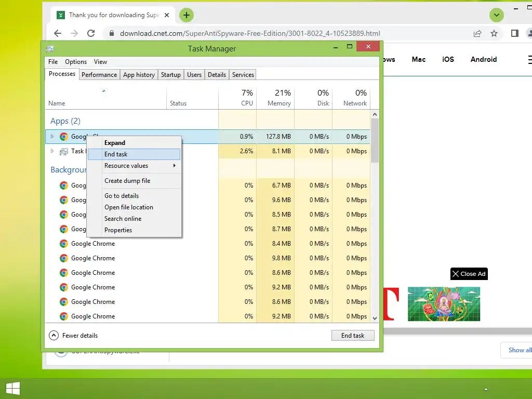The height and width of the screenshot is (399, 532).
Task: Choose Properties in context menu
Action: (134, 230)
